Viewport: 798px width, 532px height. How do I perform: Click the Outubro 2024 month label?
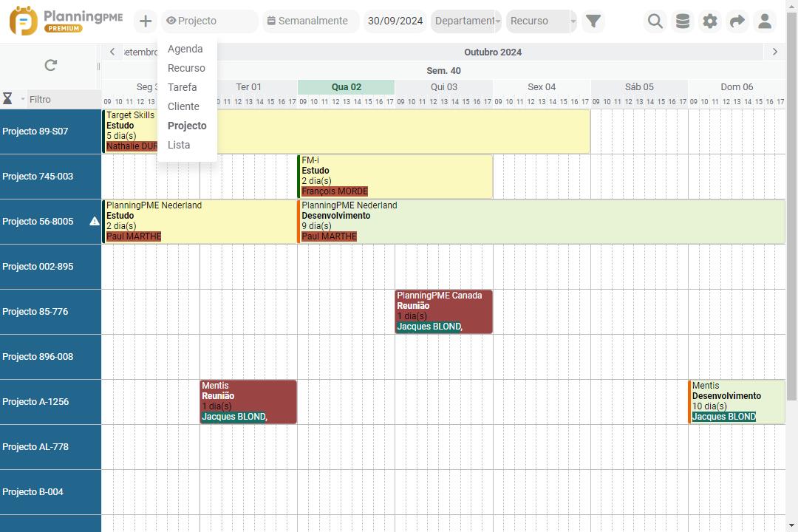493,52
